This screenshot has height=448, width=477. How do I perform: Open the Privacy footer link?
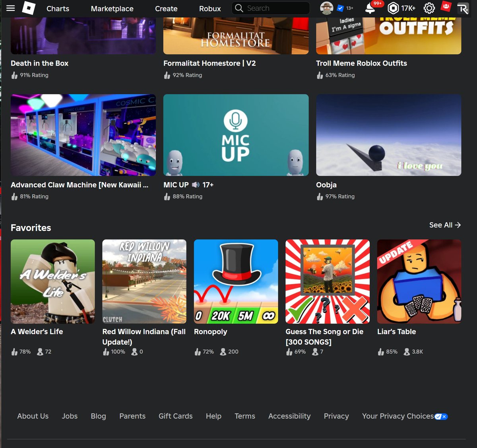[336, 416]
